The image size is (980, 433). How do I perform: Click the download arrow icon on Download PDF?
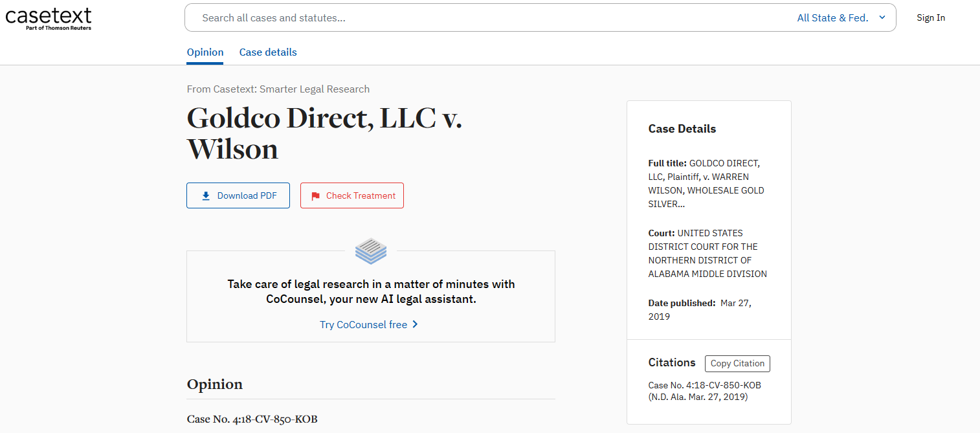click(206, 195)
